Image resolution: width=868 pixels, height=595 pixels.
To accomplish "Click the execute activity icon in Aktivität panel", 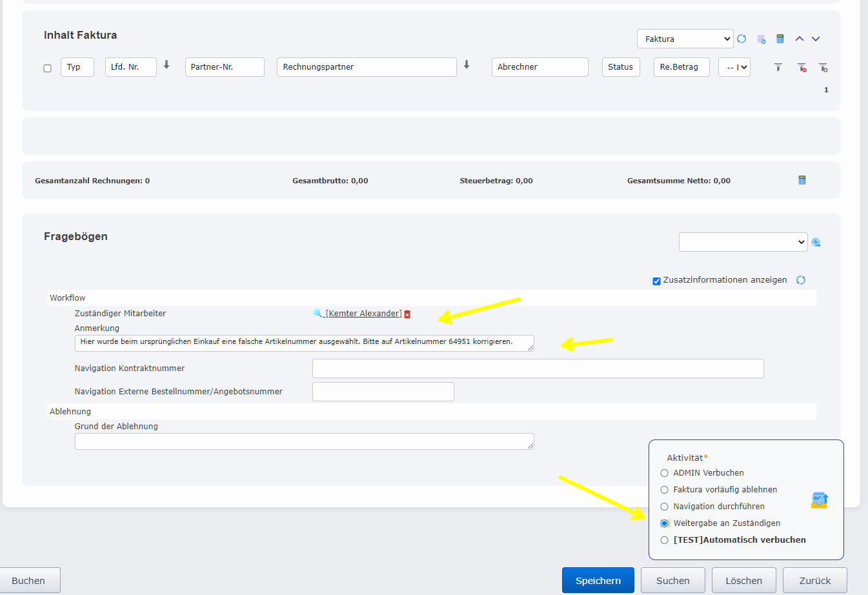I will (819, 500).
